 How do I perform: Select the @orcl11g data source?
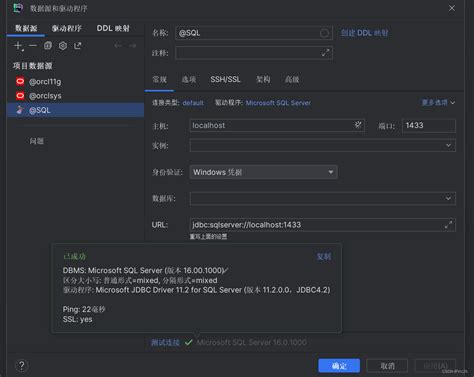(75, 81)
